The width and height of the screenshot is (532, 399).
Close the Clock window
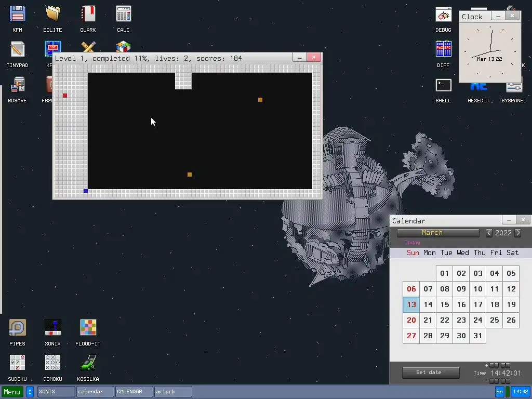[512, 16]
